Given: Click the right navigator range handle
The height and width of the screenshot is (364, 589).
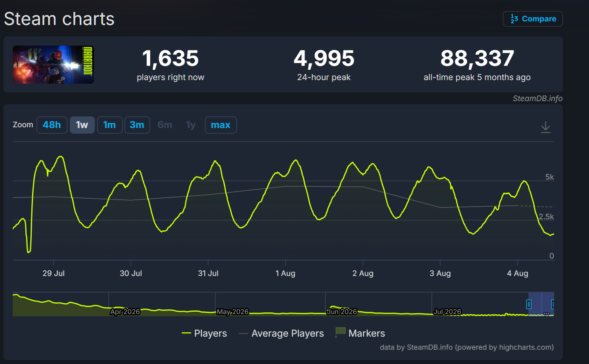Looking at the screenshot, I should click(553, 304).
